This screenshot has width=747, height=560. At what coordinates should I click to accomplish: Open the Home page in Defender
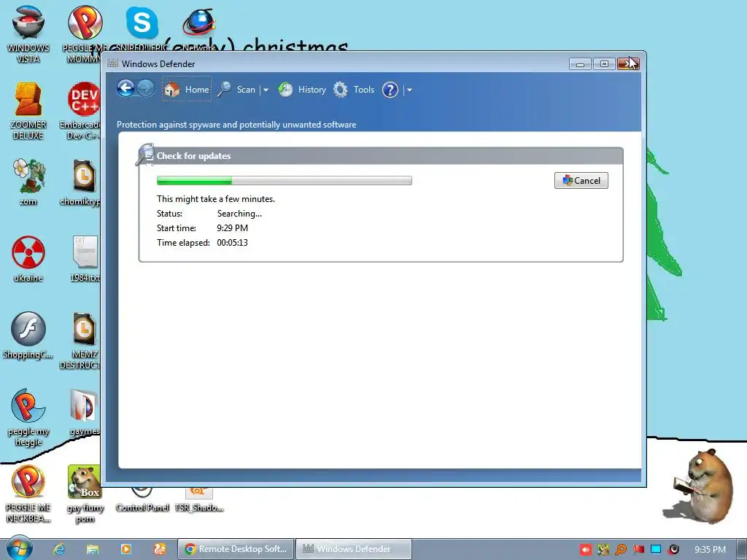186,89
